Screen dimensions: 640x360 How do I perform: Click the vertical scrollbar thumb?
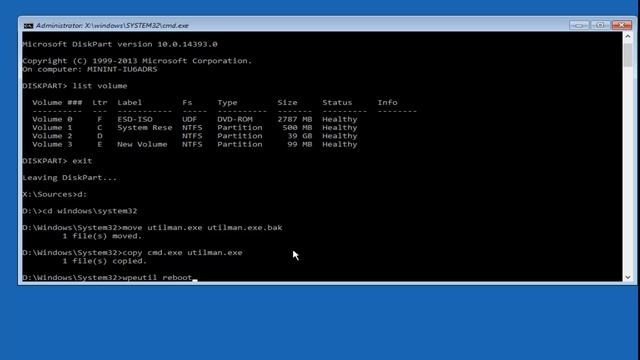click(628, 55)
